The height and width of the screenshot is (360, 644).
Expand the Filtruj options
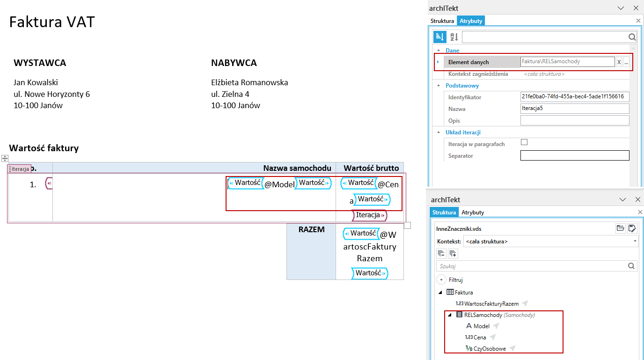point(441,280)
